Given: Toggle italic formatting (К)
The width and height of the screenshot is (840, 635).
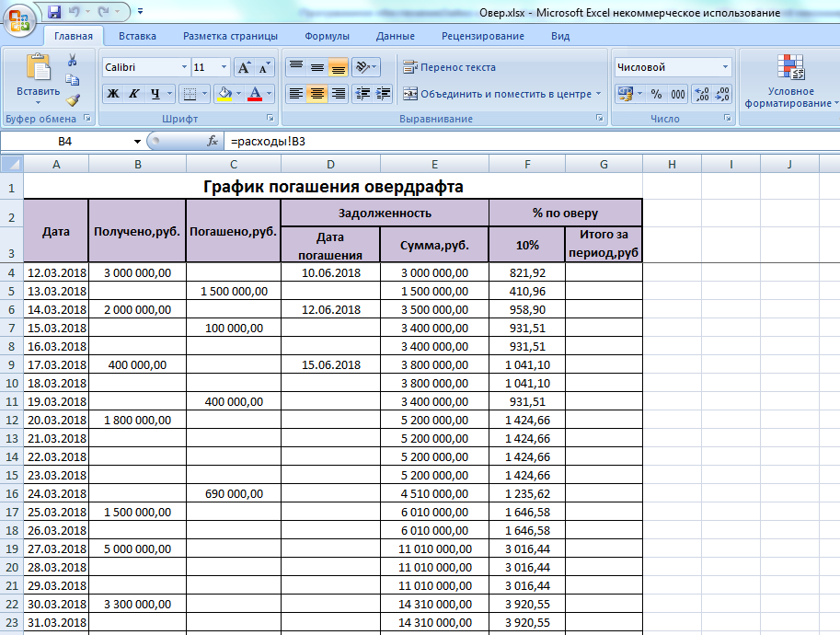Looking at the screenshot, I should coord(134,94).
